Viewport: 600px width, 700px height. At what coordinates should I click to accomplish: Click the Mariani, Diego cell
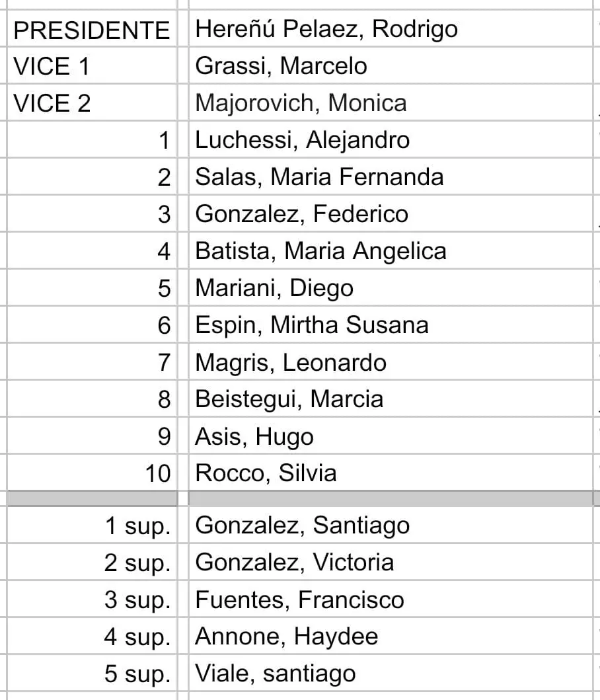point(274,288)
